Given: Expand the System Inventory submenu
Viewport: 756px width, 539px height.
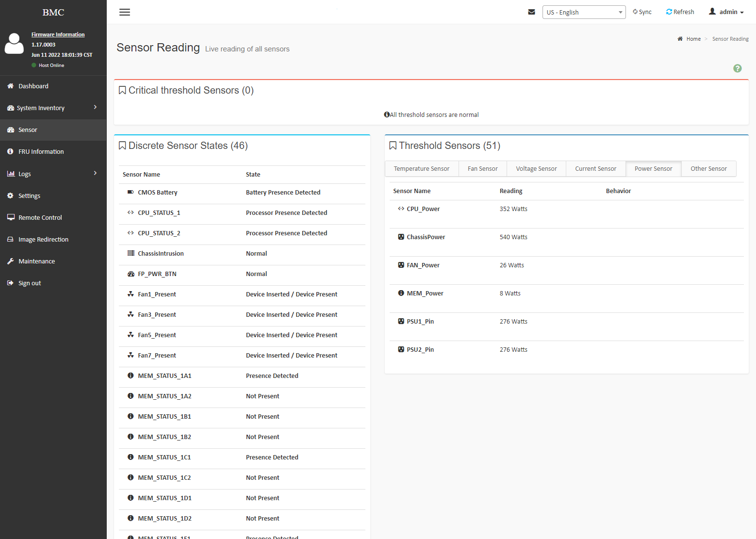Looking at the screenshot, I should pyautogui.click(x=53, y=108).
